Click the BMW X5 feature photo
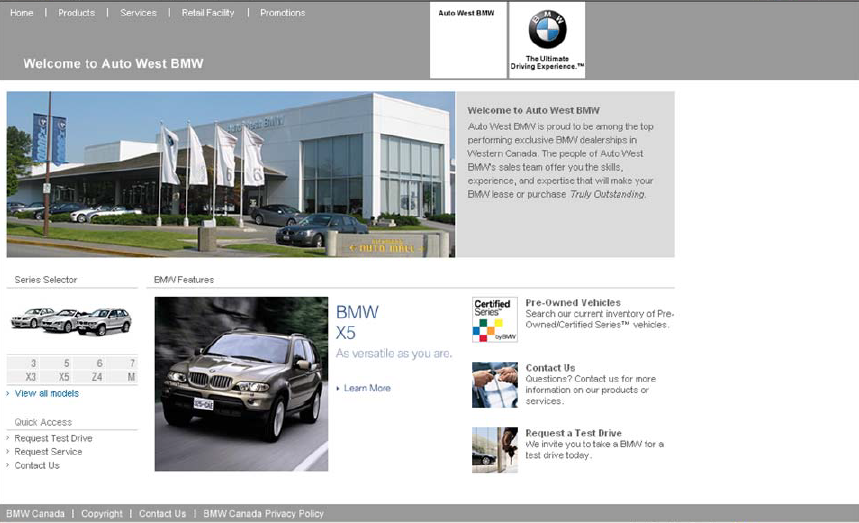The width and height of the screenshot is (859, 523). pyautogui.click(x=242, y=384)
